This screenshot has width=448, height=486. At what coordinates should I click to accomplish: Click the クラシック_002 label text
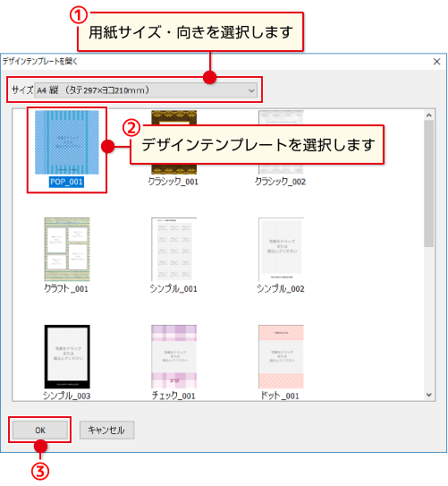281,182
